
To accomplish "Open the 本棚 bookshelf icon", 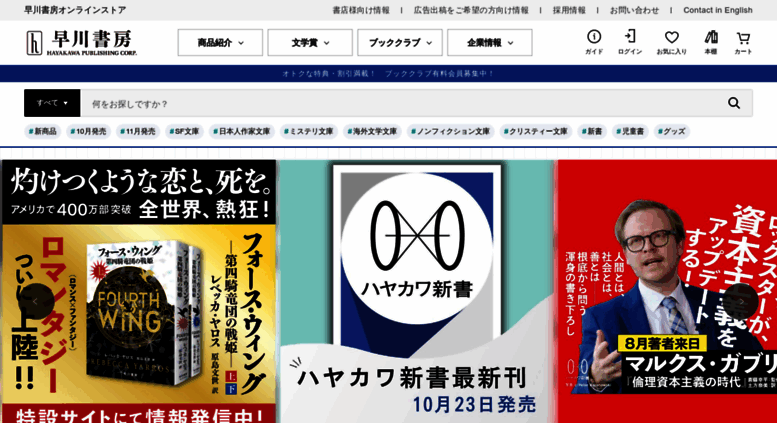I will 711,42.
